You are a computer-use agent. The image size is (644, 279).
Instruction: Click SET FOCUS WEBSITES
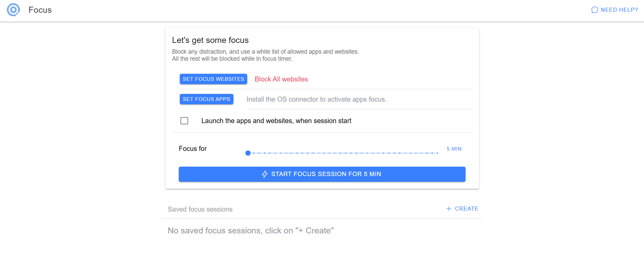point(213,79)
